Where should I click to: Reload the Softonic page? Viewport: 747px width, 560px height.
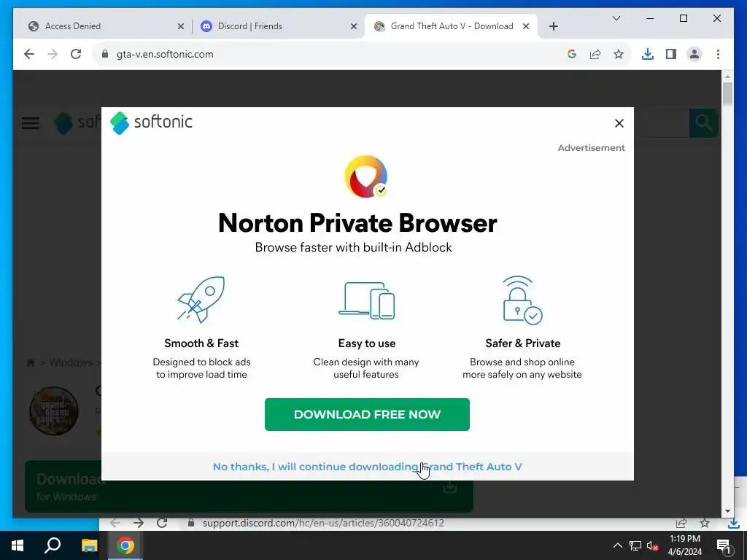[x=76, y=54]
